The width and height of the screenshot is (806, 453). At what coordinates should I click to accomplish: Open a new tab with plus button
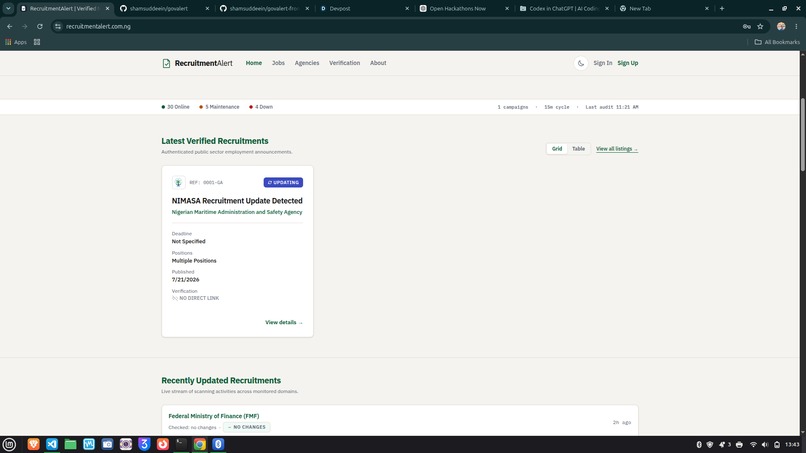[x=722, y=8]
